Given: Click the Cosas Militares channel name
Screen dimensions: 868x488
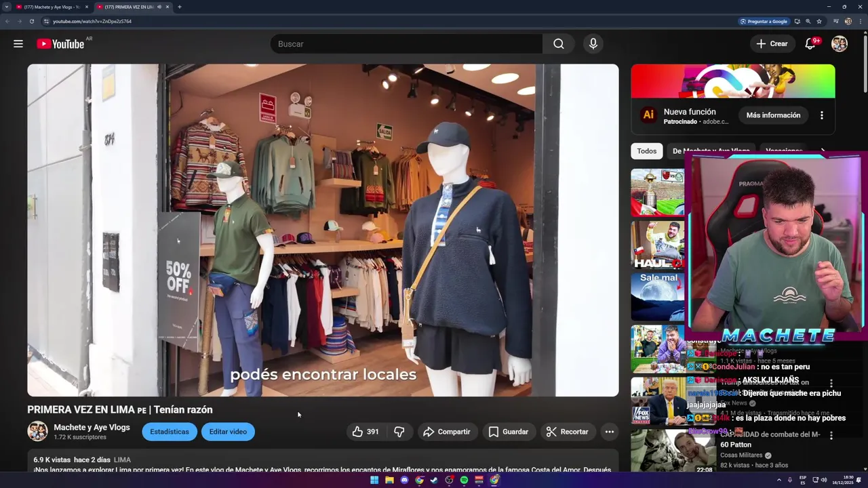Looking at the screenshot, I should click(741, 455).
